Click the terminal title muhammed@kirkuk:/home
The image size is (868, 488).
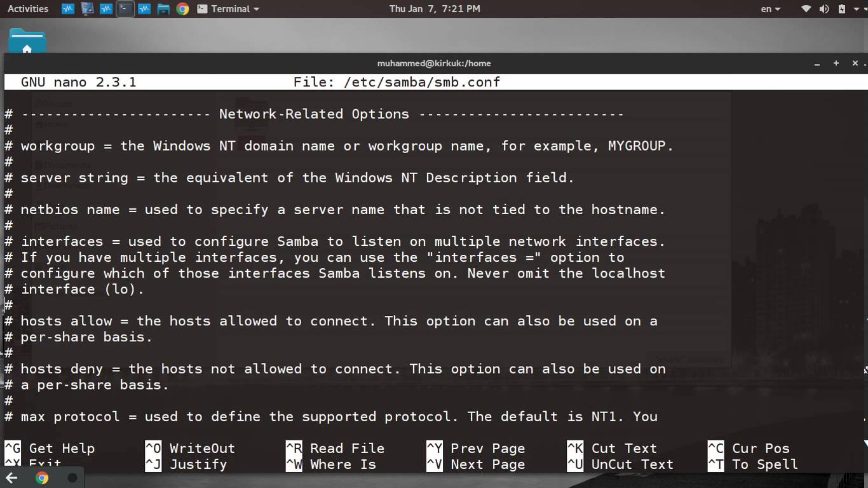coord(434,63)
